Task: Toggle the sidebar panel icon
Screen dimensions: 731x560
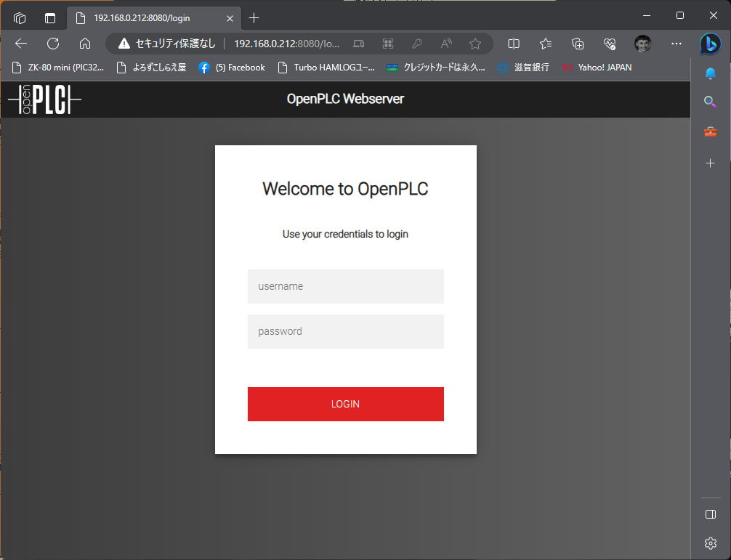Action: (711, 514)
